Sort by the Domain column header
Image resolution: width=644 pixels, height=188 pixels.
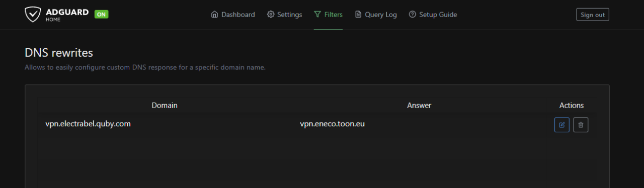pyautogui.click(x=165, y=106)
